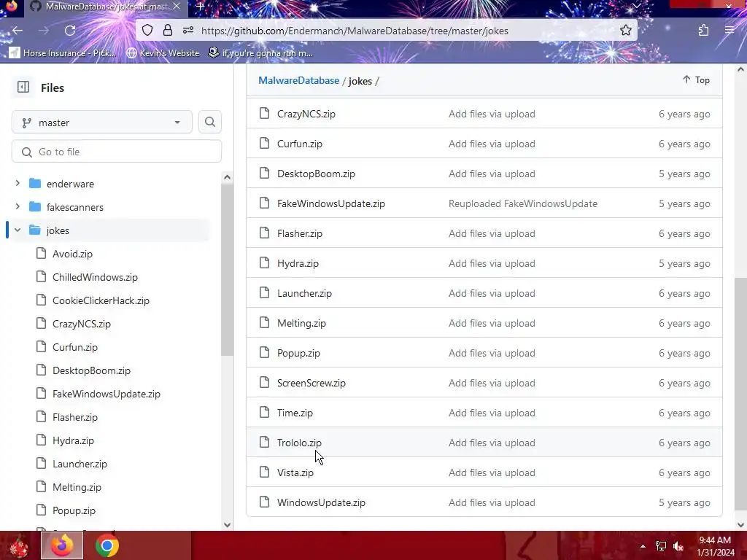Select the jokes folder in tree
The height and width of the screenshot is (560, 747).
(58, 230)
